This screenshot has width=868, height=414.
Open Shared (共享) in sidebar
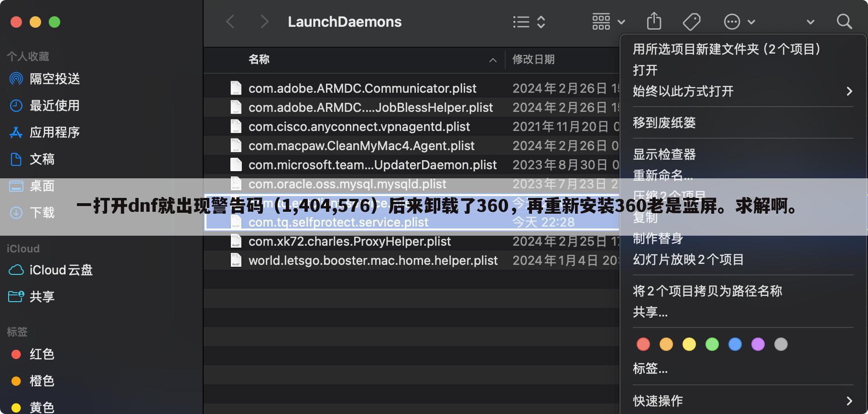point(32,297)
